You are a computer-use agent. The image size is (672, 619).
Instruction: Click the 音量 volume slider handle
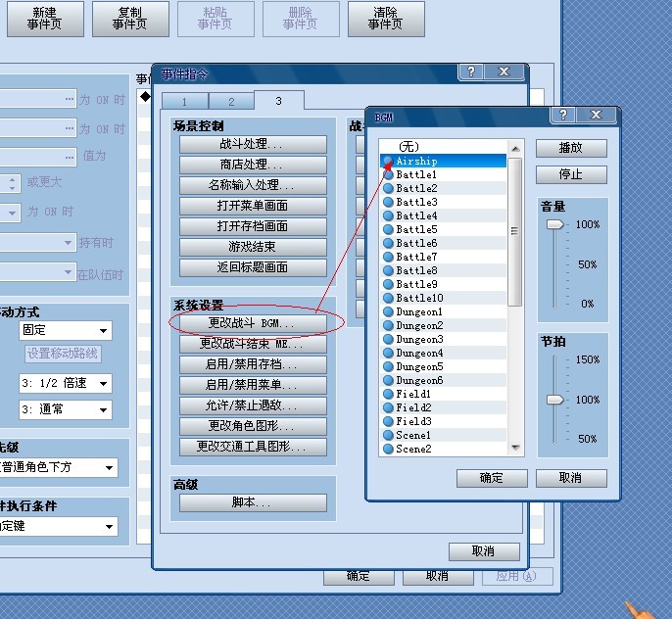tap(555, 224)
